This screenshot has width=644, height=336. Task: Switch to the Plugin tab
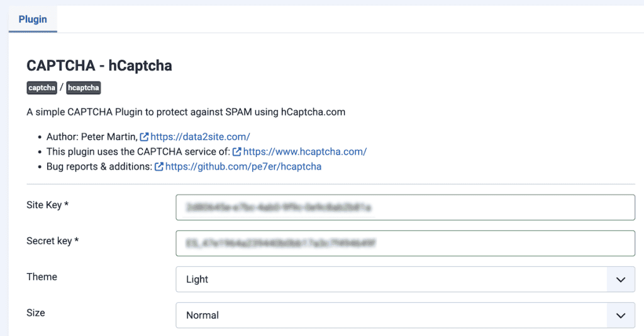pos(33,19)
